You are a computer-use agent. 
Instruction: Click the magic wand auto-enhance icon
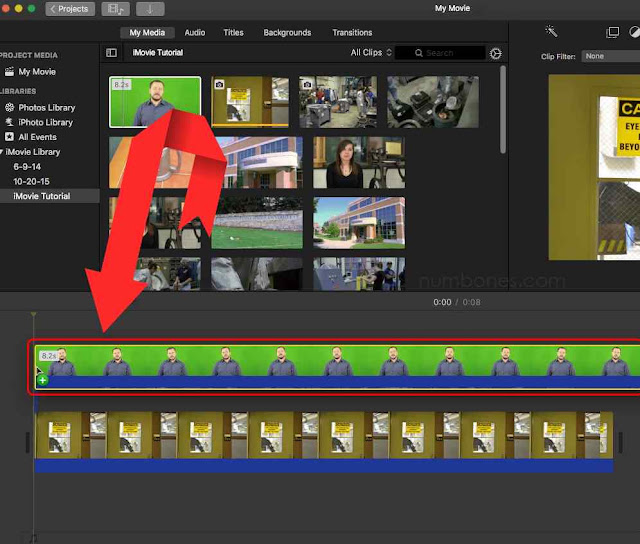coord(551,31)
